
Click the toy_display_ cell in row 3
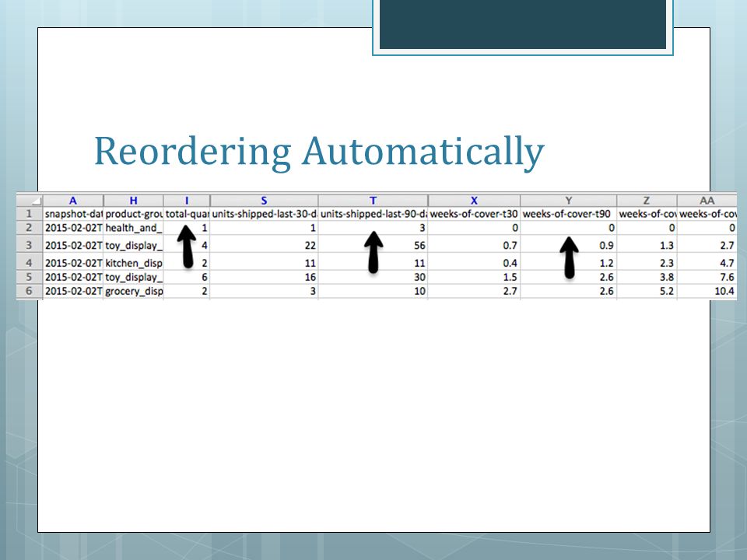tap(133, 245)
